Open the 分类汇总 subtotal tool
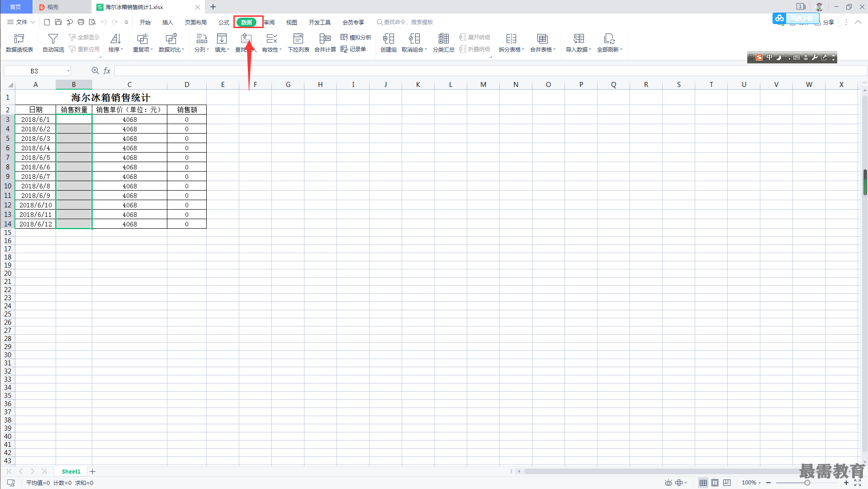This screenshot has width=868, height=489. point(444,43)
